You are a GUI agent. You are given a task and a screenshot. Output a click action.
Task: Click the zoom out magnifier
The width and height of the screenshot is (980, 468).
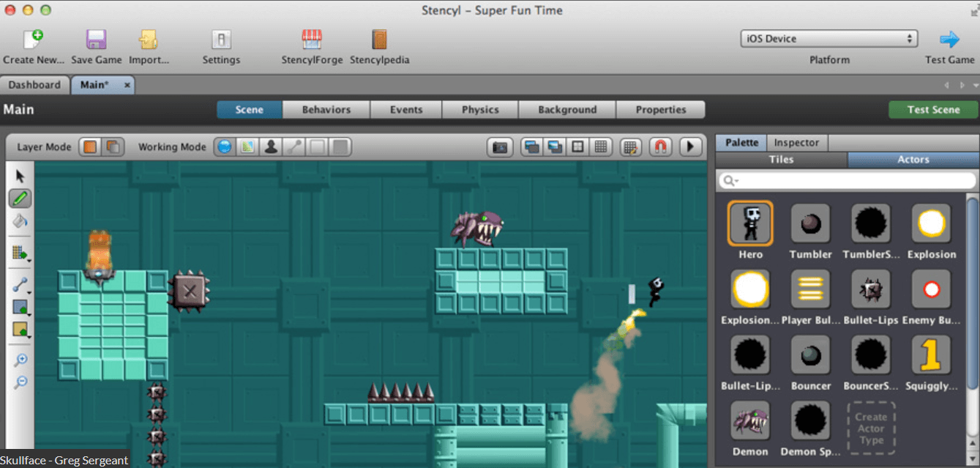tap(20, 382)
